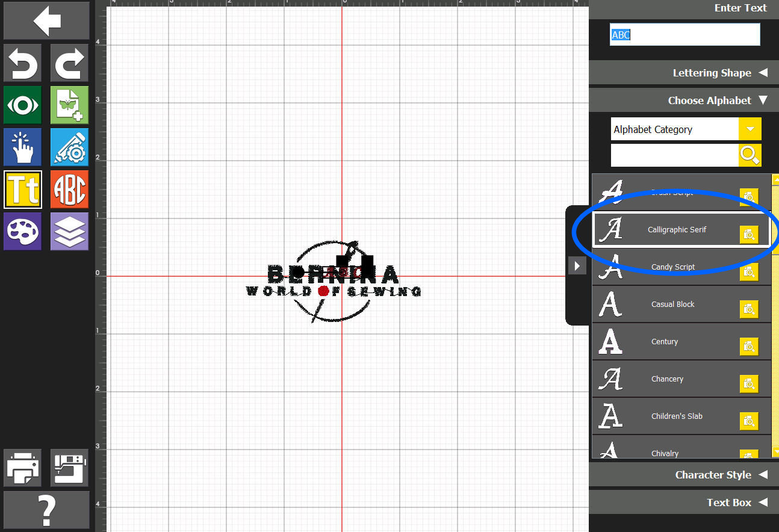Select the blue hand pointer tool

(x=23, y=147)
